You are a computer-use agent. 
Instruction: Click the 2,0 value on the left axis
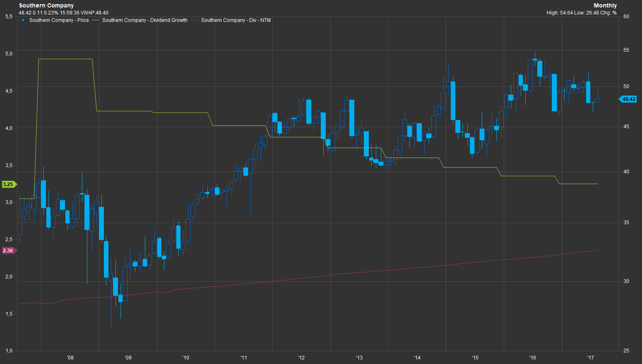[x=9, y=277]
